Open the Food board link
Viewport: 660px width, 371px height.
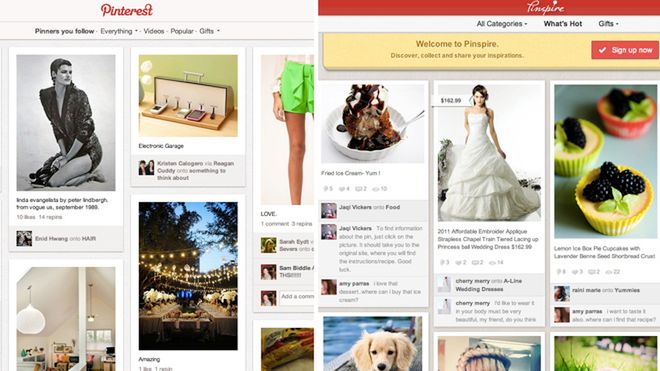click(393, 207)
